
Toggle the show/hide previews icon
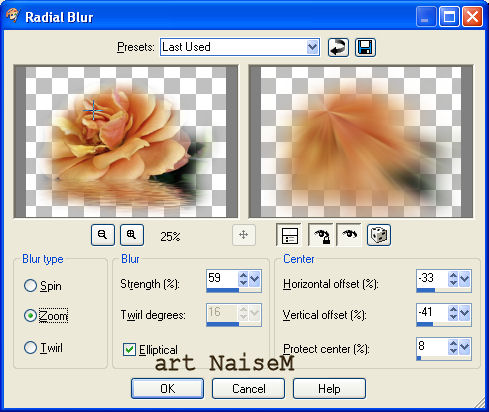pos(289,235)
